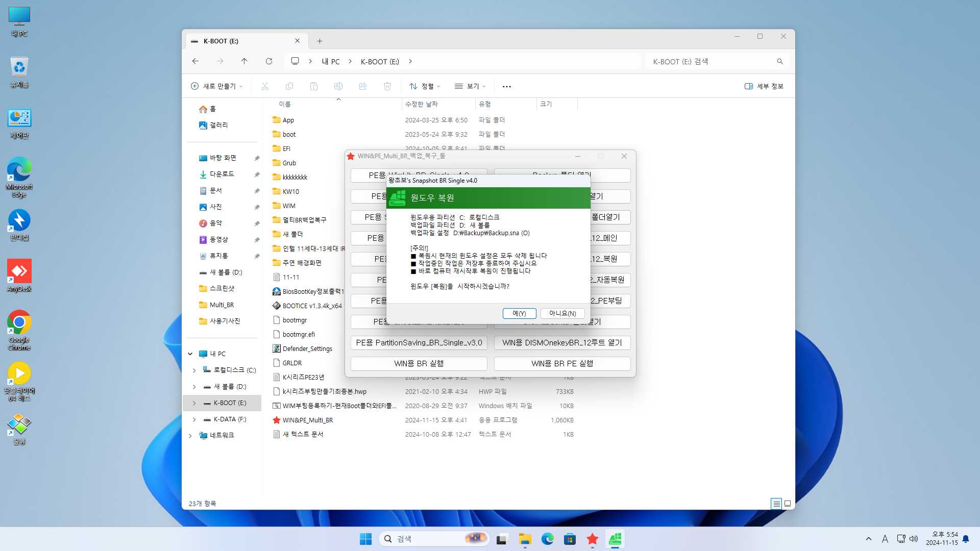980x551 pixels.
Task: Launch Microsoft Edge from desktop
Action: [x=19, y=177]
